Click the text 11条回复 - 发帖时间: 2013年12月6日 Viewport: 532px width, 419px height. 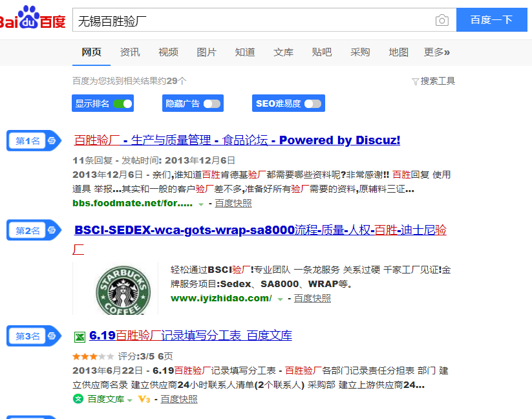tap(154, 160)
